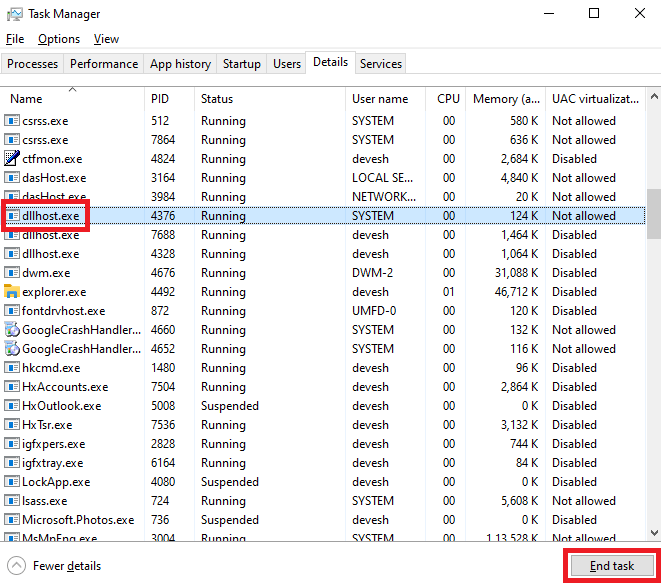The height and width of the screenshot is (588, 661).
Task: Click the lsass.exe process icon
Action: (x=12, y=500)
